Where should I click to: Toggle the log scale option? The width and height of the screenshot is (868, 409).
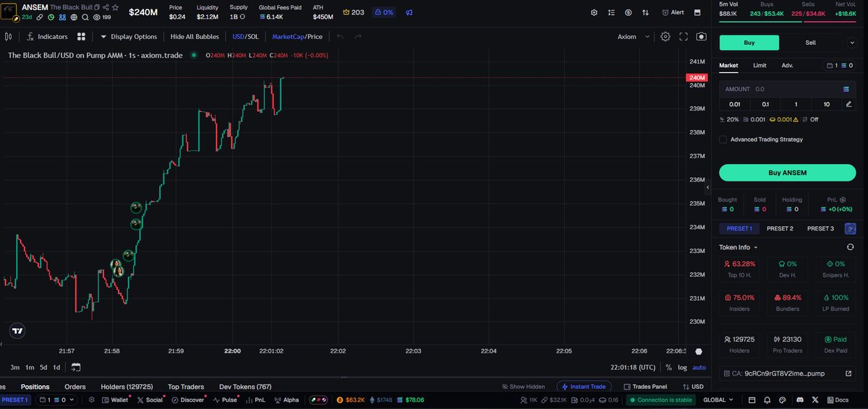pos(682,367)
